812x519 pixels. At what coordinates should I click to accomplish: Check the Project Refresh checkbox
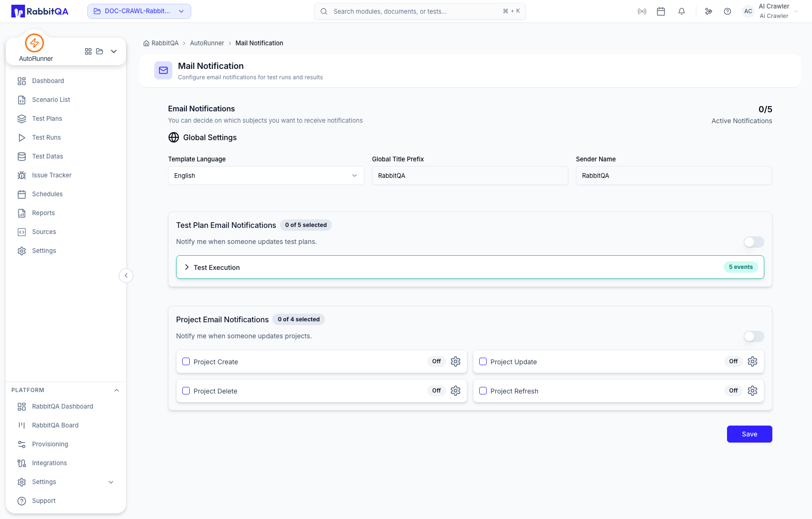[483, 391]
